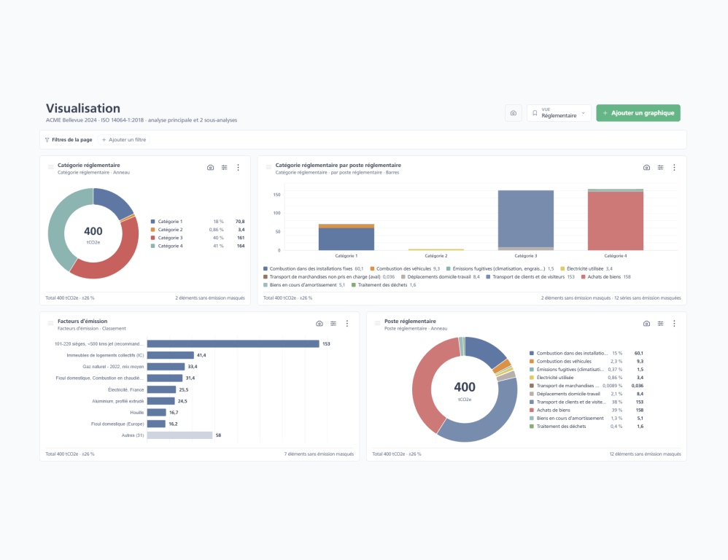
Task: Click the Autres (31) bar
Action: (179, 435)
